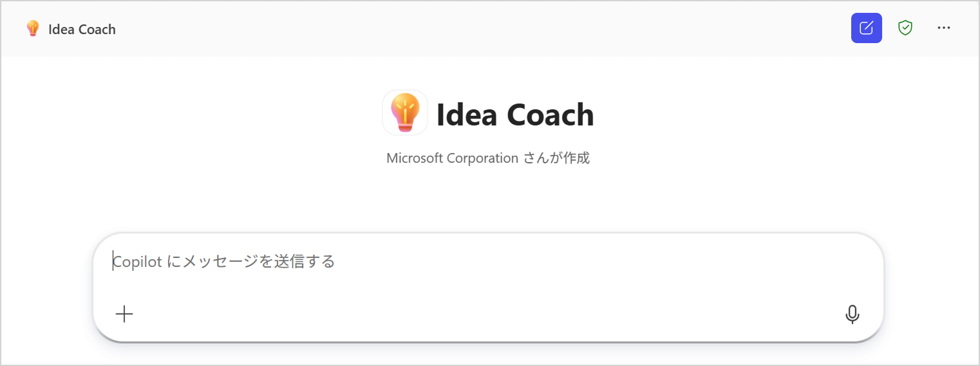Click the small lightbulb icon in header
The height and width of the screenshot is (366, 980).
coord(33,29)
